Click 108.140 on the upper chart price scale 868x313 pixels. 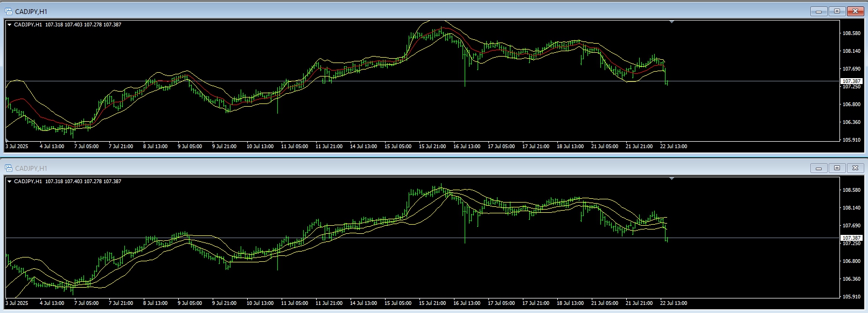click(x=851, y=51)
